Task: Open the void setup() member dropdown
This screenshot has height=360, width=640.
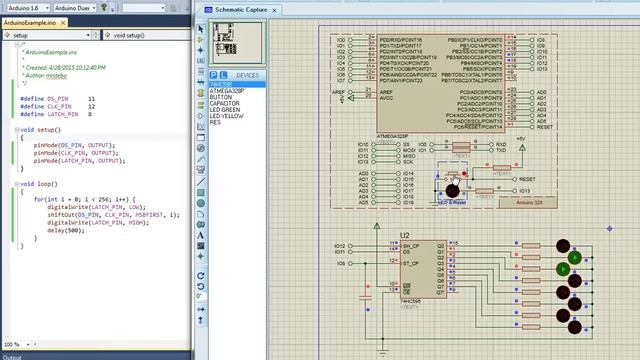Action: click(147, 36)
